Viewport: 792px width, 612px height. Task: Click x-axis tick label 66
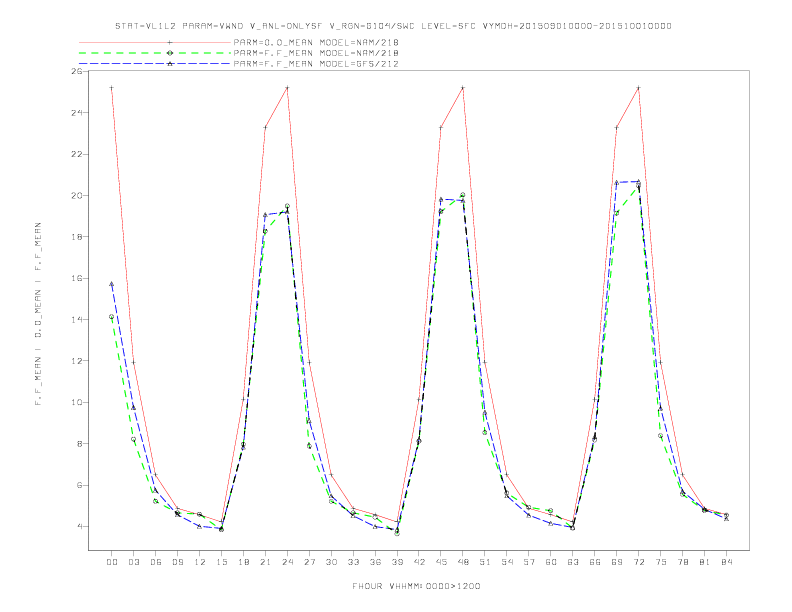(595, 562)
